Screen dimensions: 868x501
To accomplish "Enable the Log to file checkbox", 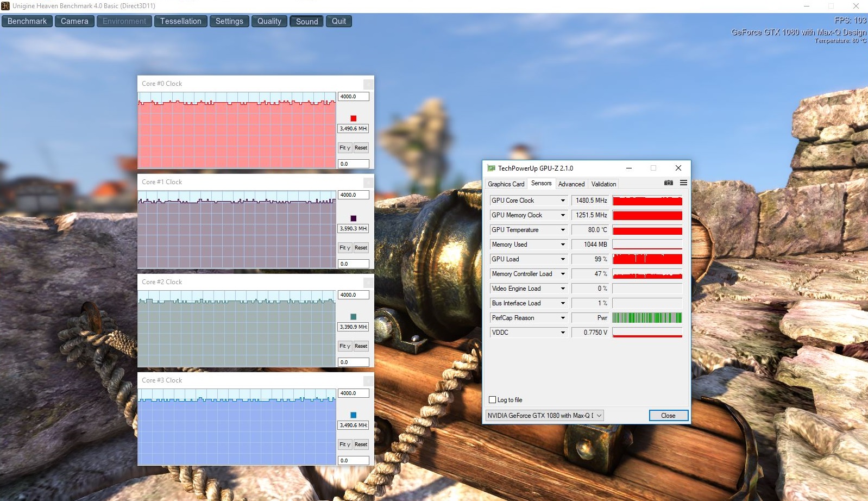I will click(493, 400).
